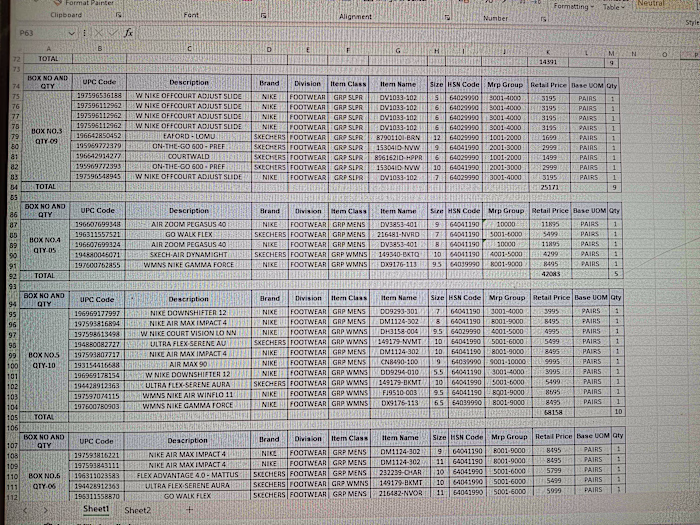Select the GO WALK FLEX cell in row 88
This screenshot has width=700, height=525.
click(189, 234)
